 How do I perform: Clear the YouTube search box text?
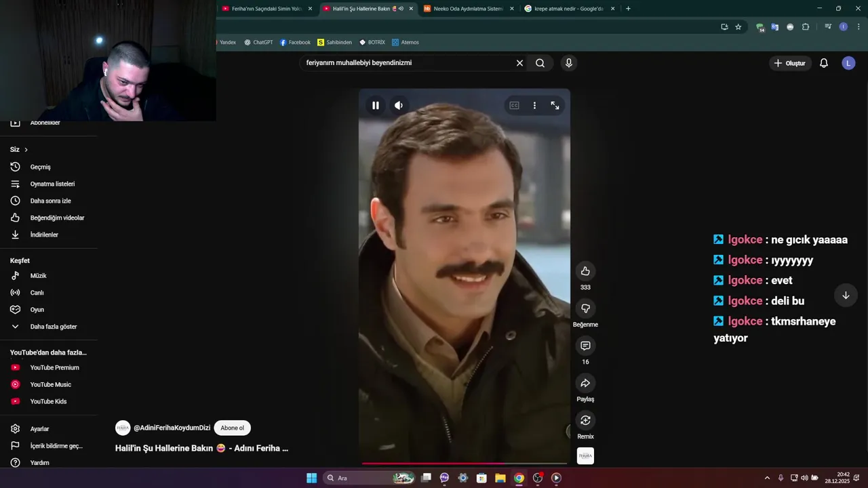click(x=519, y=63)
